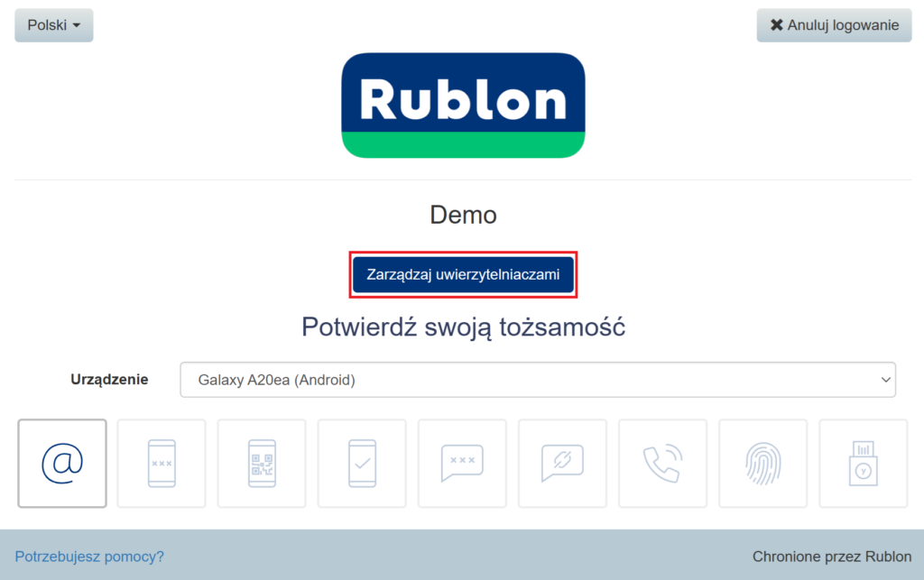Select the fingerprint WebAuthn icon
The image size is (924, 580).
(762, 464)
